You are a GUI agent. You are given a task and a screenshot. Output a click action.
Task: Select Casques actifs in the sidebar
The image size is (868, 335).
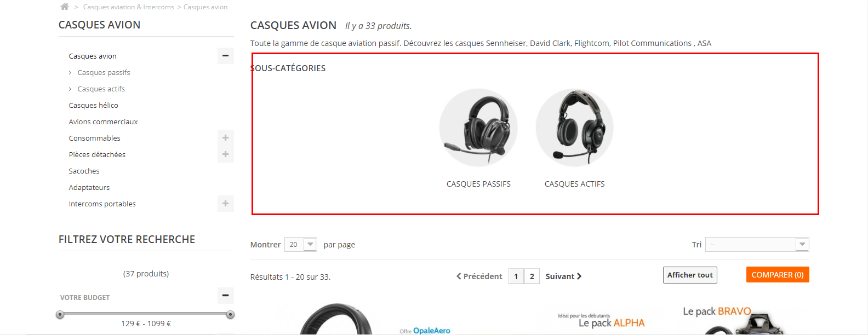click(101, 89)
